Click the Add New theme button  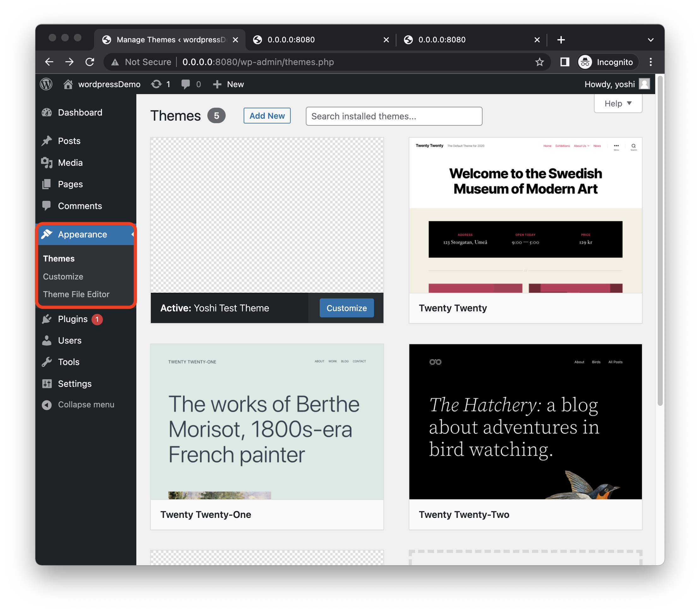[x=267, y=116]
